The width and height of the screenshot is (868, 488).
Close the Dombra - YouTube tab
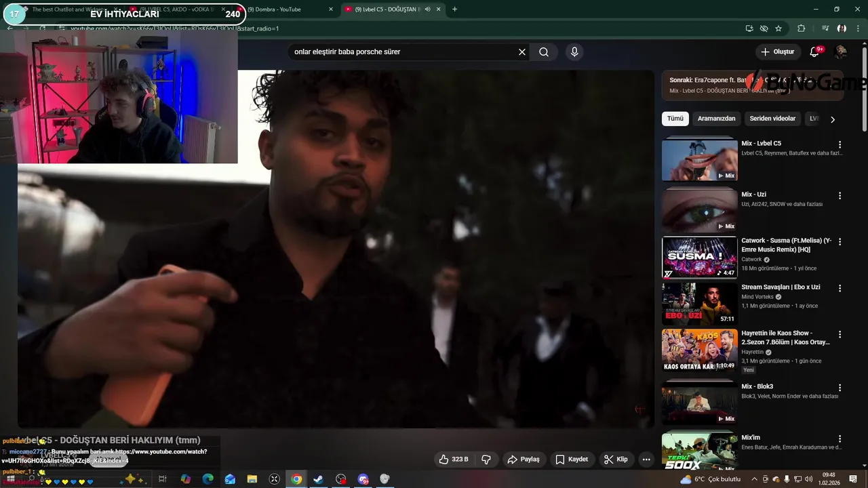point(331,9)
